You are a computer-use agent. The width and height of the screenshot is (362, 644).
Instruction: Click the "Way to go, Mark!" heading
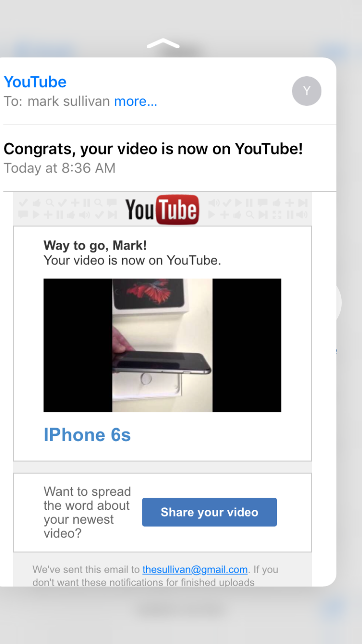click(95, 245)
